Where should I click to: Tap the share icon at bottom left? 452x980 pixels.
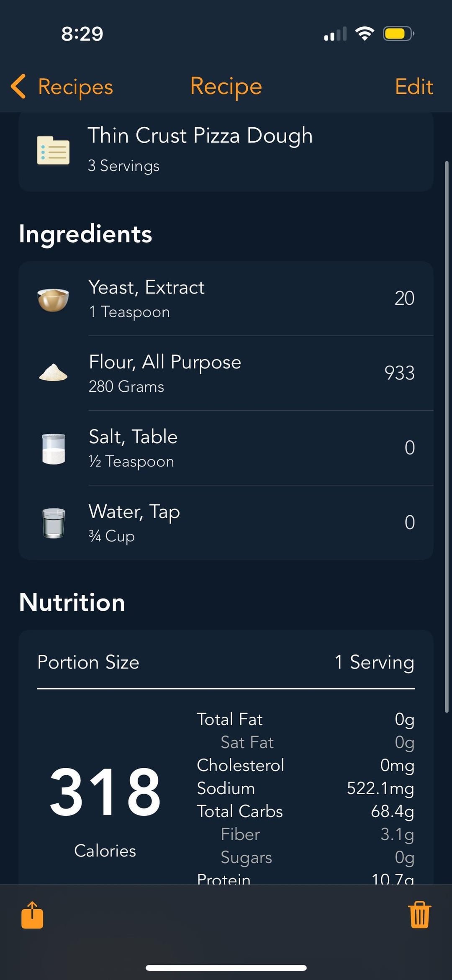coord(32,915)
